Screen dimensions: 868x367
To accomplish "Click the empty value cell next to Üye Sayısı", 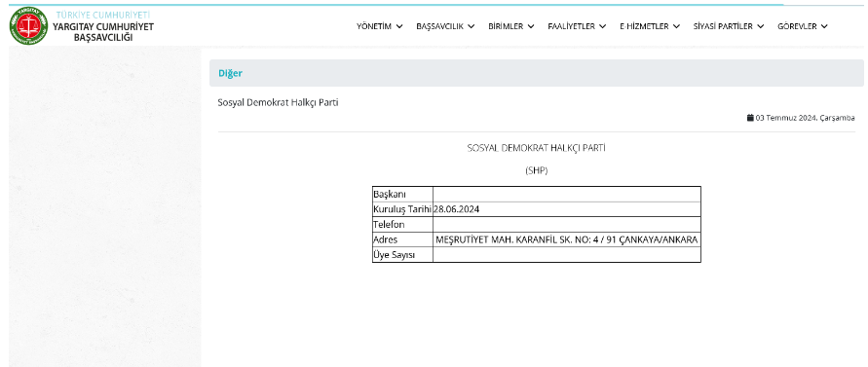I will tap(567, 255).
